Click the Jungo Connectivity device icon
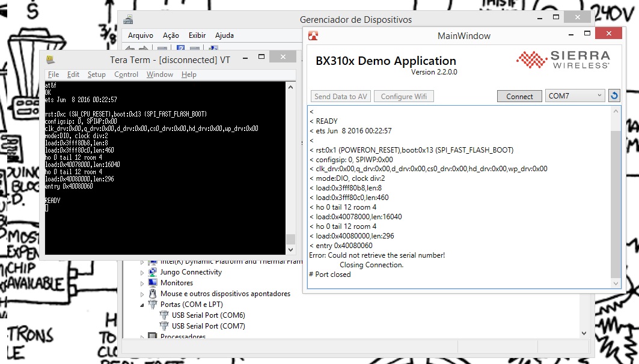639x364 pixels. 153,272
